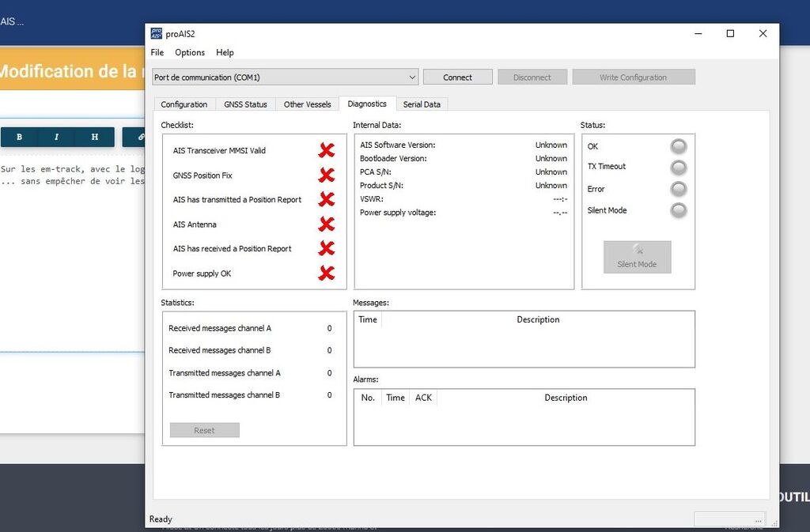Click the 'VSWR:' label
810x532 pixels.
pyautogui.click(x=372, y=198)
